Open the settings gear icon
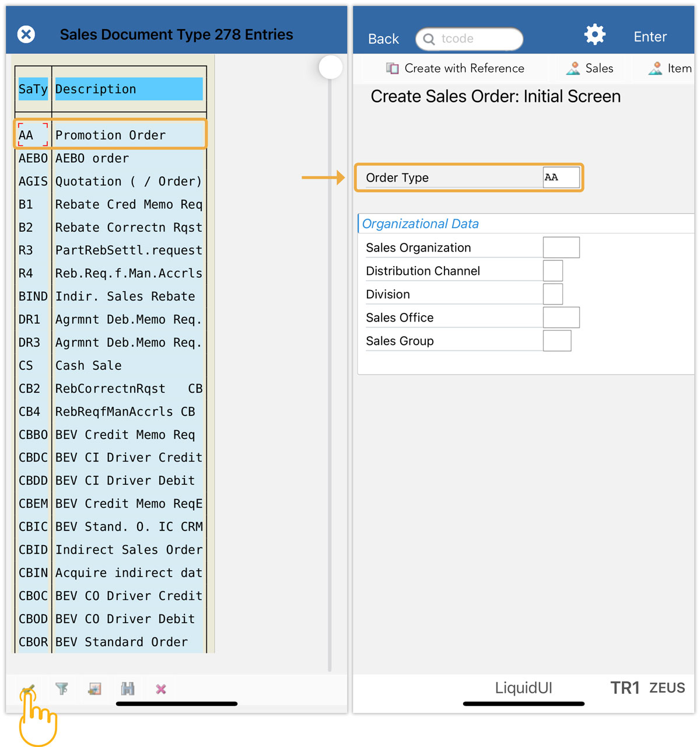 click(595, 34)
